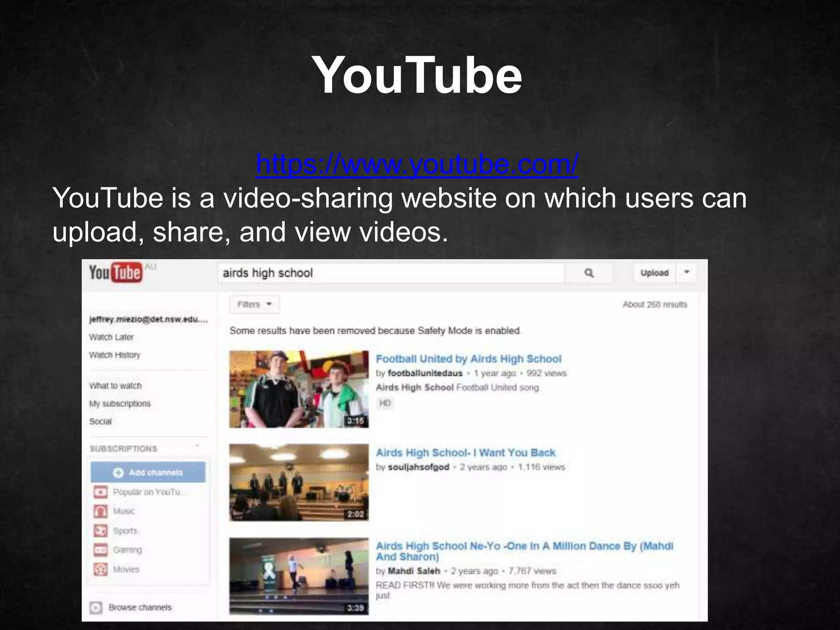The height and width of the screenshot is (630, 840).
Task: Click the YouTube logo
Action: click(116, 273)
